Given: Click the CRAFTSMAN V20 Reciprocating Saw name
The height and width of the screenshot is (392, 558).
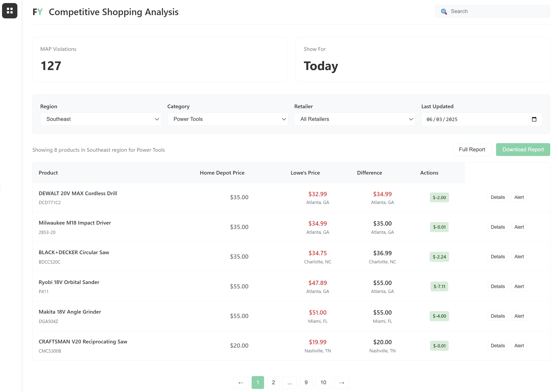Looking at the screenshot, I should (x=83, y=342).
